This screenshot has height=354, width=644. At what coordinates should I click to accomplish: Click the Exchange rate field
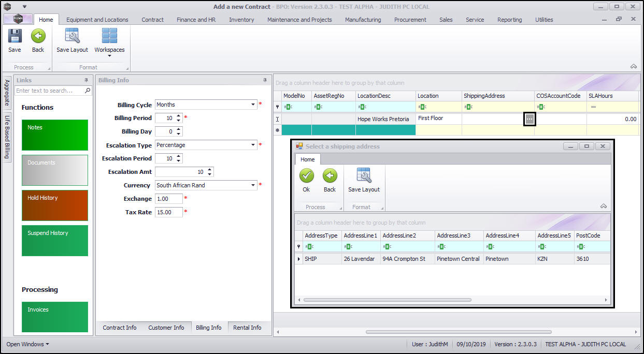pos(169,199)
